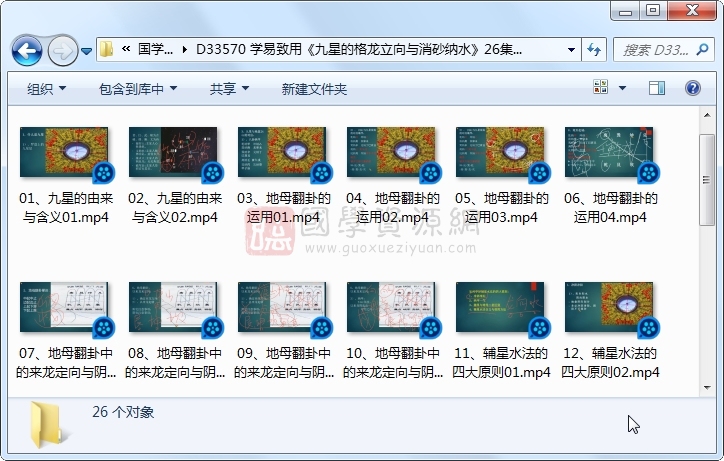Click the magnifier search icon
Screen dimensions: 724x461
coord(702,49)
